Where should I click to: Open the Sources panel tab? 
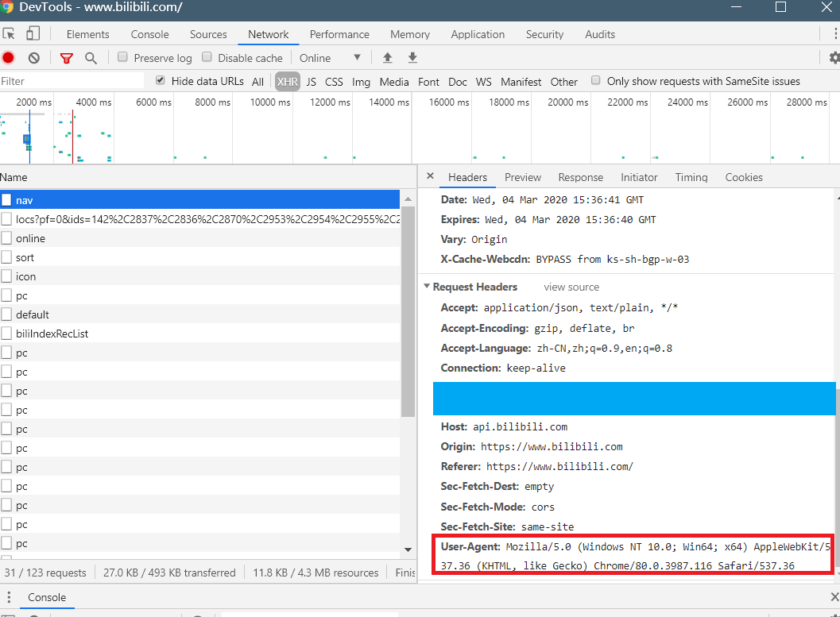208,34
